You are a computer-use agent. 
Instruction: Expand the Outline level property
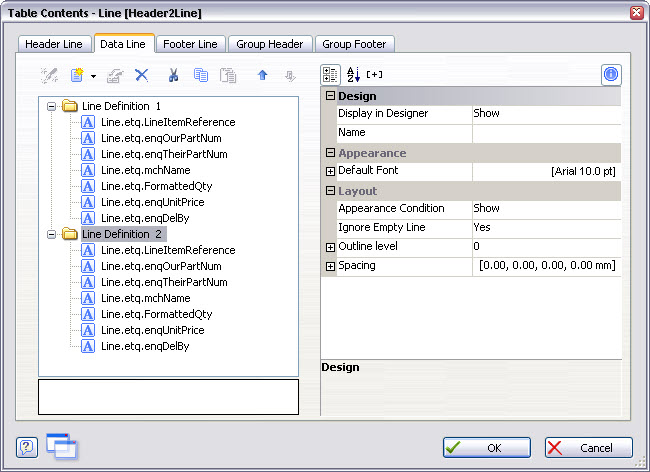click(330, 247)
